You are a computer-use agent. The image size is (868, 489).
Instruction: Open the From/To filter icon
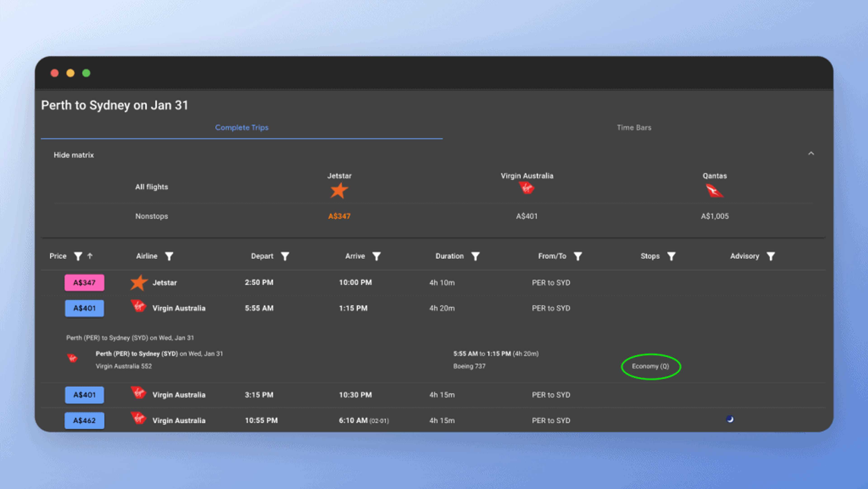(x=578, y=256)
